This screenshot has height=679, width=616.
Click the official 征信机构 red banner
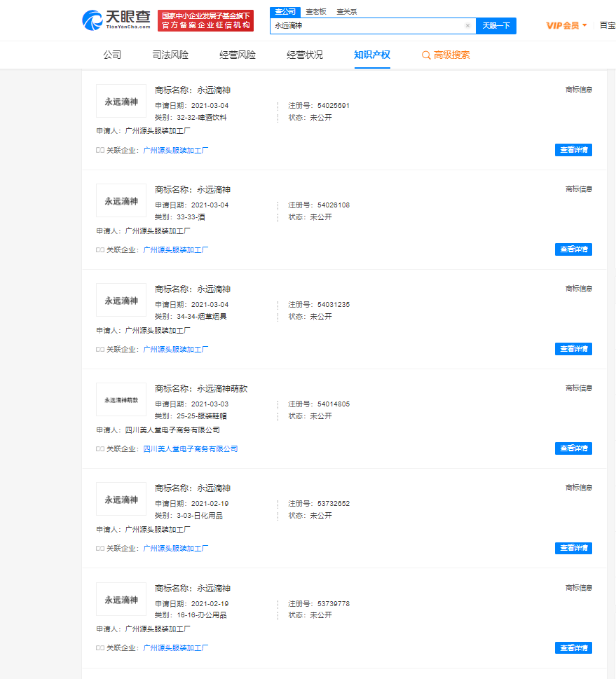click(206, 21)
